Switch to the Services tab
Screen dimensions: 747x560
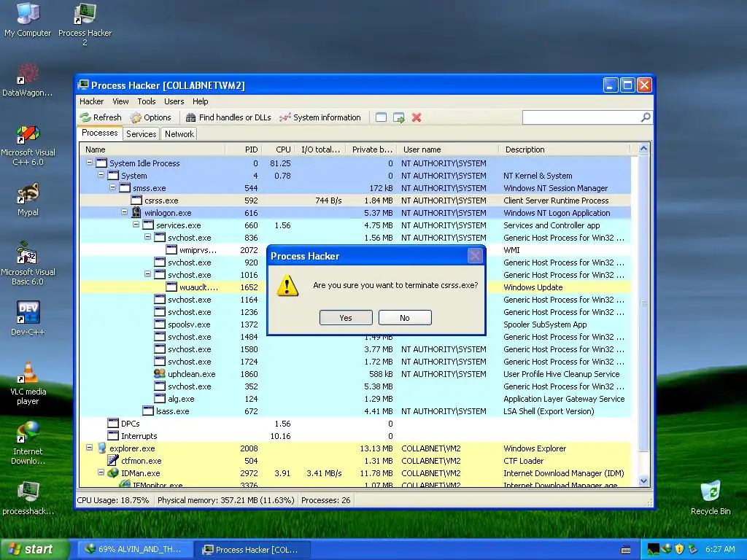point(141,134)
